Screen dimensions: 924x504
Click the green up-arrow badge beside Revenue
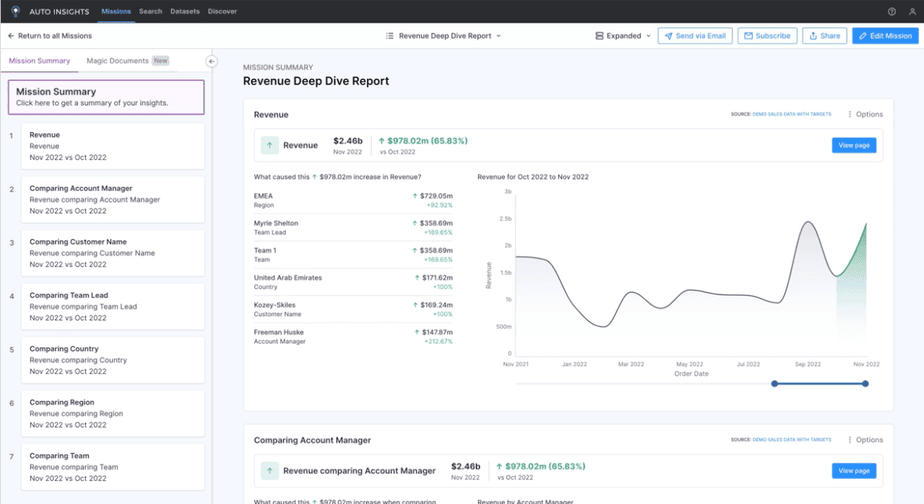click(269, 145)
